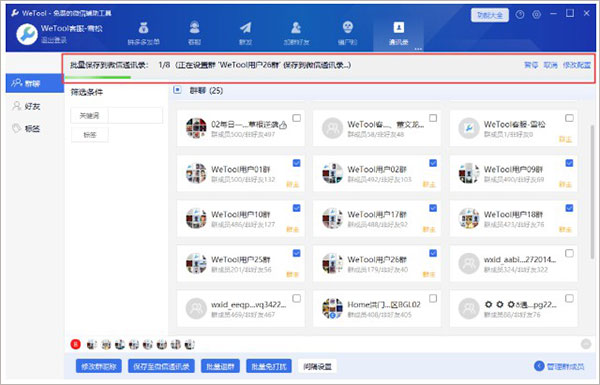Click the green batch save progress bar
Image resolution: width=600 pixels, height=385 pixels.
(98, 77)
